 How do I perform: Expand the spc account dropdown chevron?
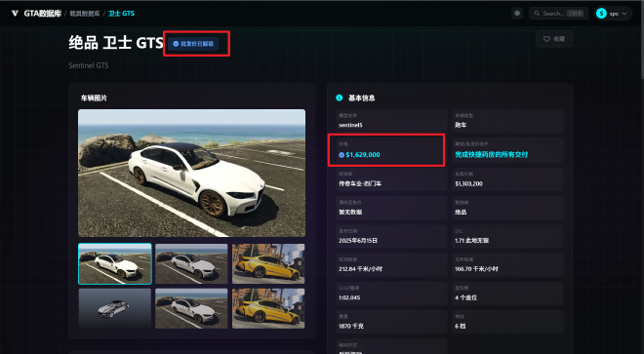tap(624, 14)
